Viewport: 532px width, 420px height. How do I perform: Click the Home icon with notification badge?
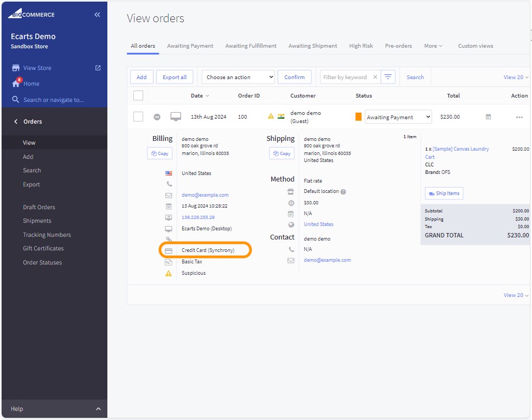point(16,83)
